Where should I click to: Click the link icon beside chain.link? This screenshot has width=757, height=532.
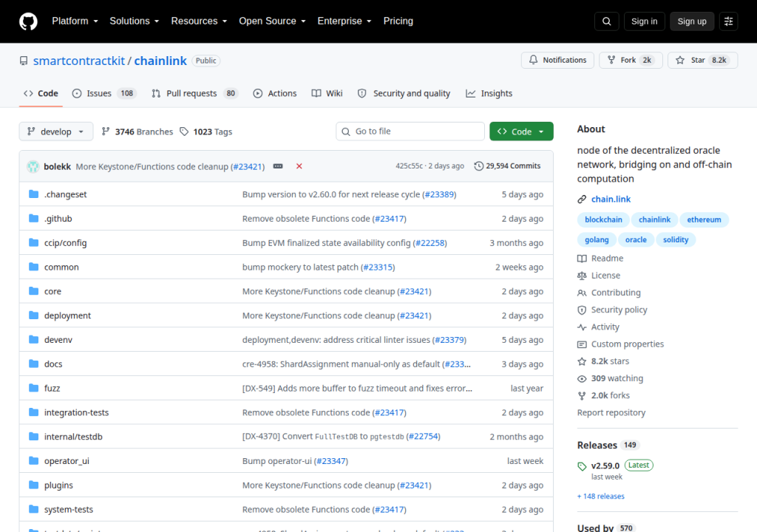pyautogui.click(x=582, y=199)
